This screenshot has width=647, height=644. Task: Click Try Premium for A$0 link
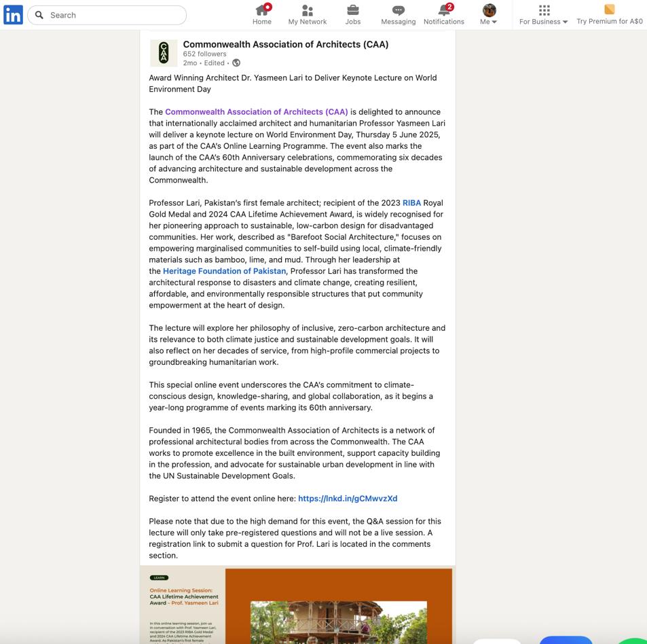pyautogui.click(x=610, y=21)
